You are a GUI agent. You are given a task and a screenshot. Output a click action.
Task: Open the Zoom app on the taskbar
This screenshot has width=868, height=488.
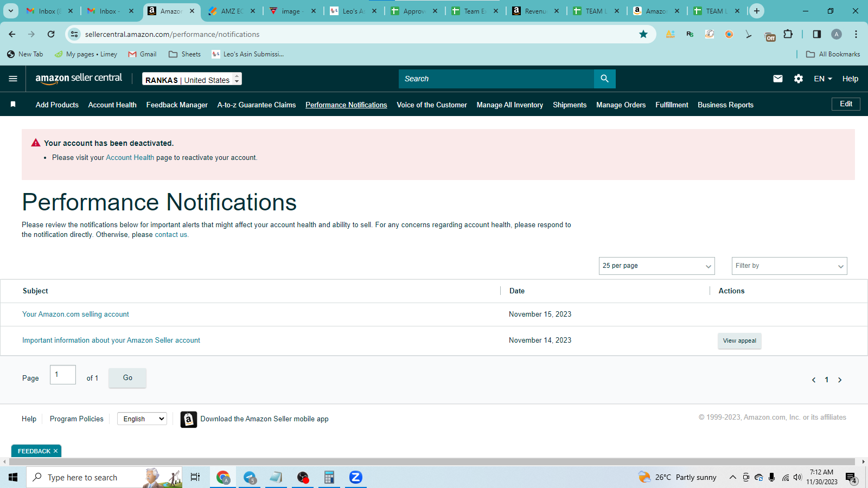pos(355,477)
